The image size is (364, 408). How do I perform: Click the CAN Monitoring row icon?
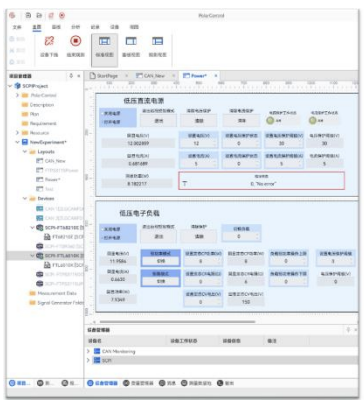coord(97,351)
